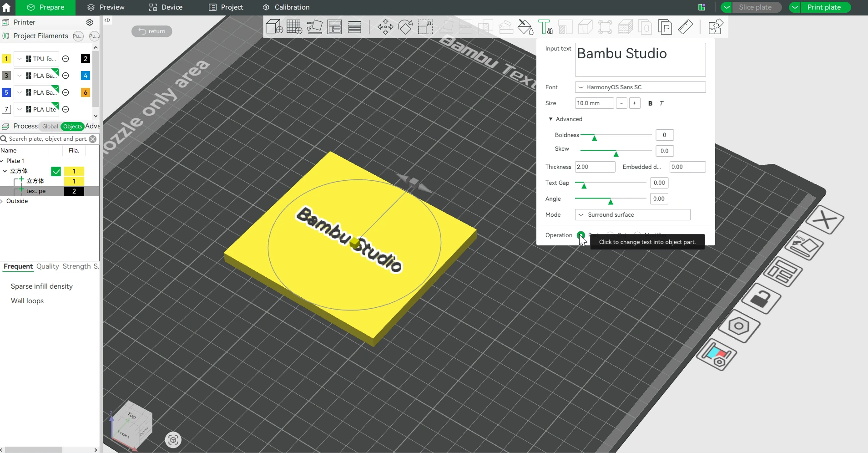Click the Add plate toolbar icon

pos(294,27)
